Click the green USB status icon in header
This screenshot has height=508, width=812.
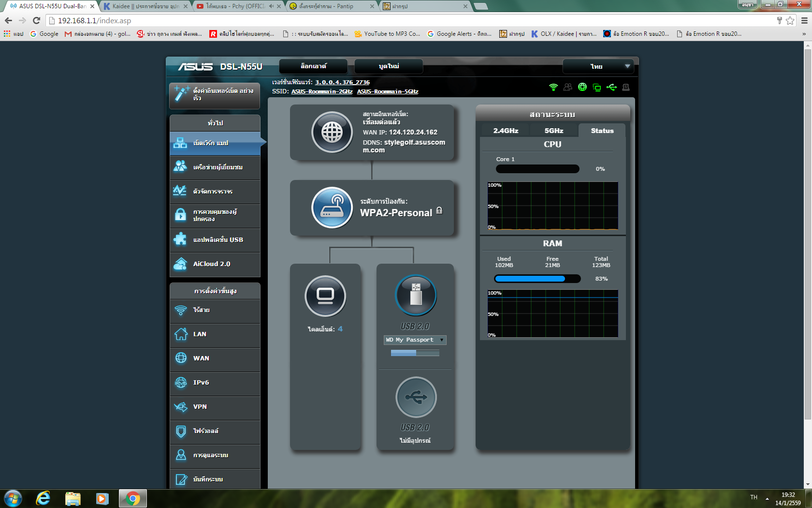(x=611, y=87)
